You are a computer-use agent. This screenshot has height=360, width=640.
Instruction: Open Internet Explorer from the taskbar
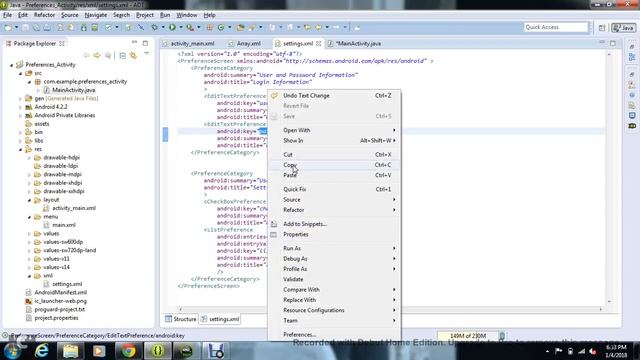[42, 351]
